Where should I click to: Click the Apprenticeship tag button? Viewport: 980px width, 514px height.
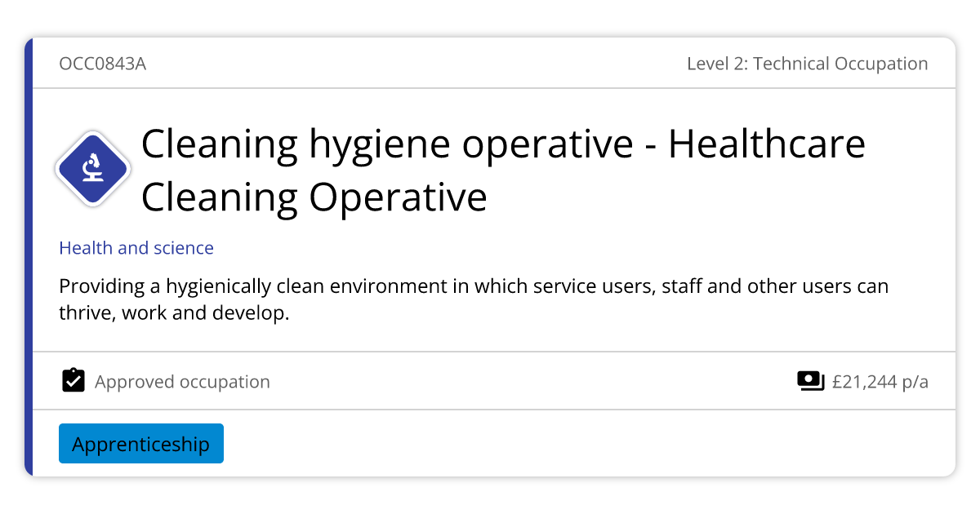coord(141,443)
